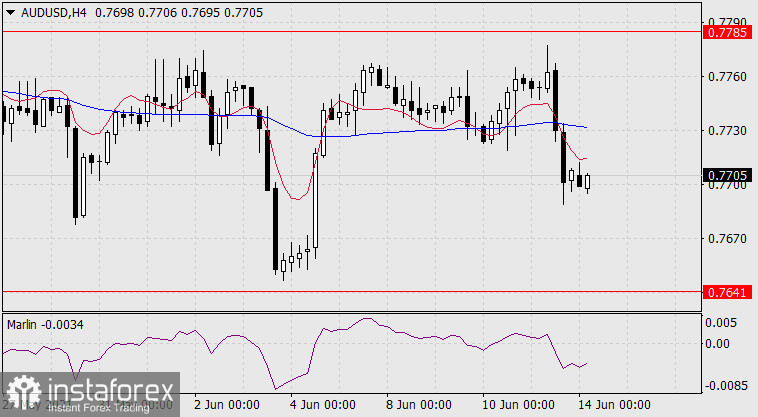Click the 0.7760 price axis label
The image size is (758, 417).
point(726,77)
